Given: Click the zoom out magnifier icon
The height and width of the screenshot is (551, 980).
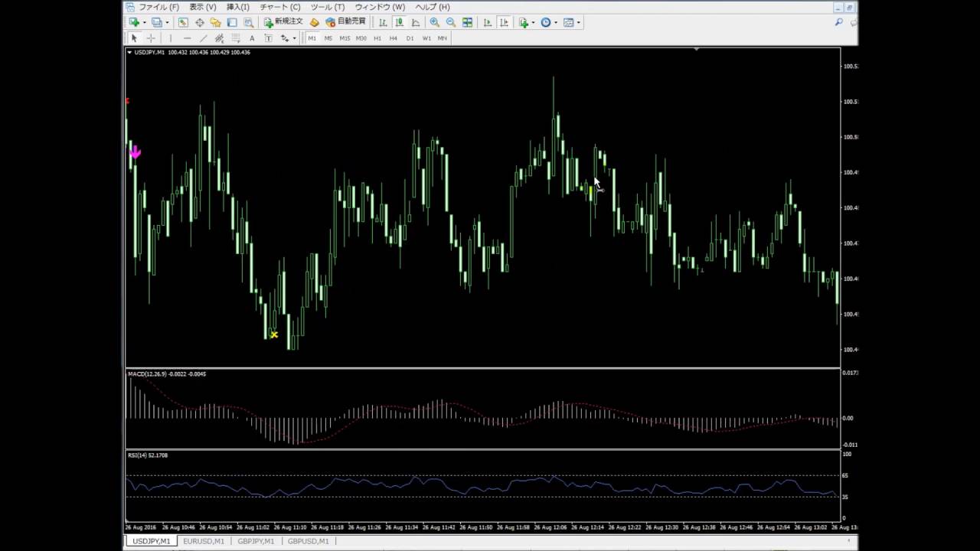Looking at the screenshot, I should pos(451,23).
